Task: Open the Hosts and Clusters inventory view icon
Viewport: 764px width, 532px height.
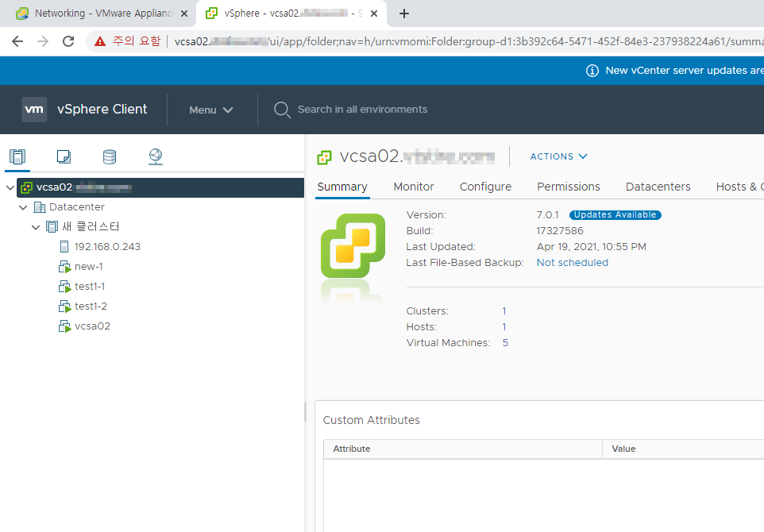Action: [x=17, y=156]
